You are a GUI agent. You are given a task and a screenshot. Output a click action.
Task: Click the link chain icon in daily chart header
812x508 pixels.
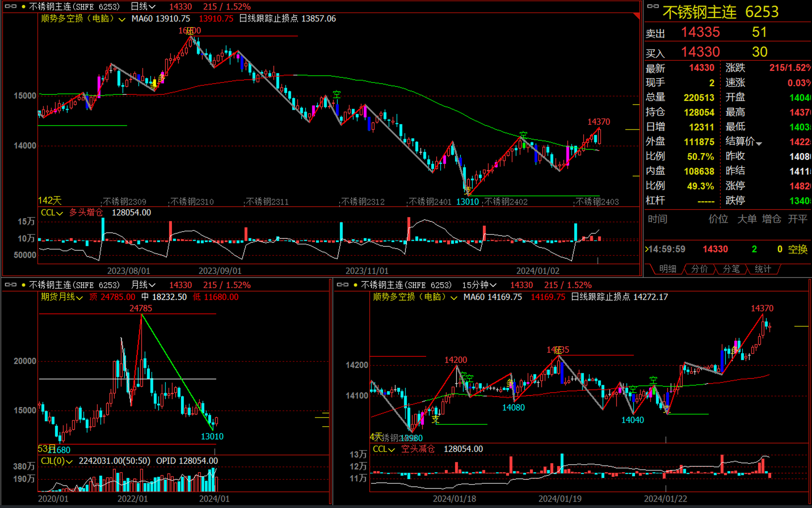point(11,6)
